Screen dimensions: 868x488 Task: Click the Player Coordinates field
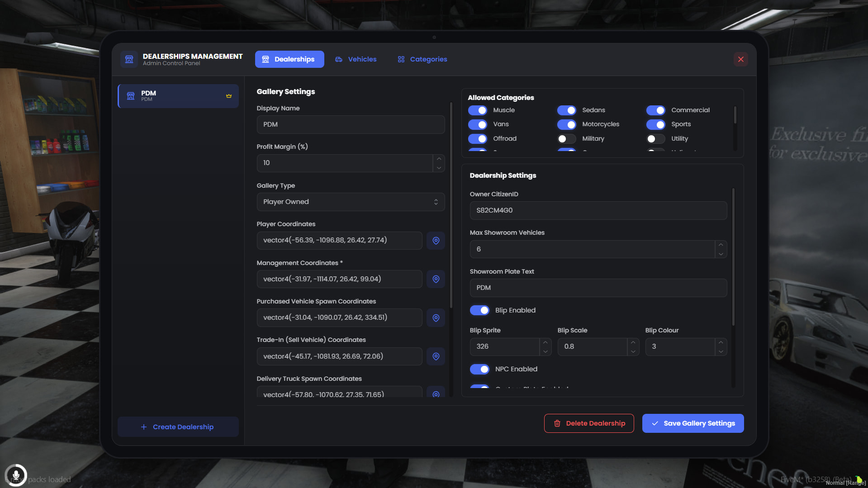(x=339, y=241)
